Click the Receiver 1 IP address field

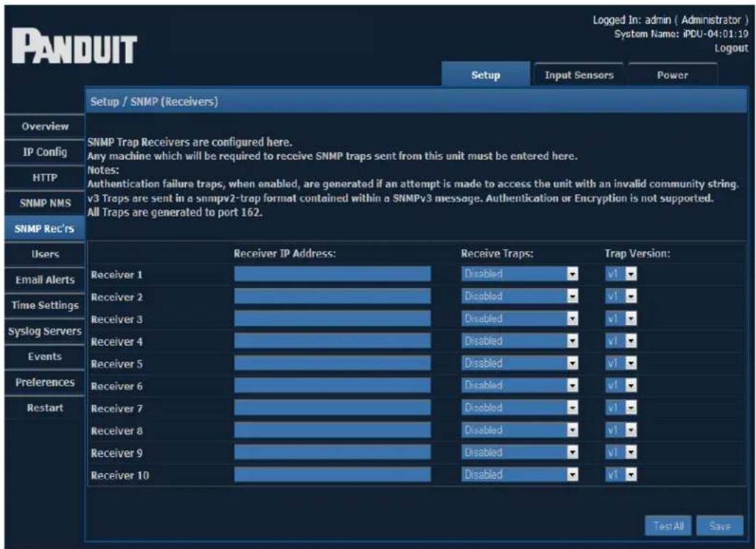click(332, 274)
